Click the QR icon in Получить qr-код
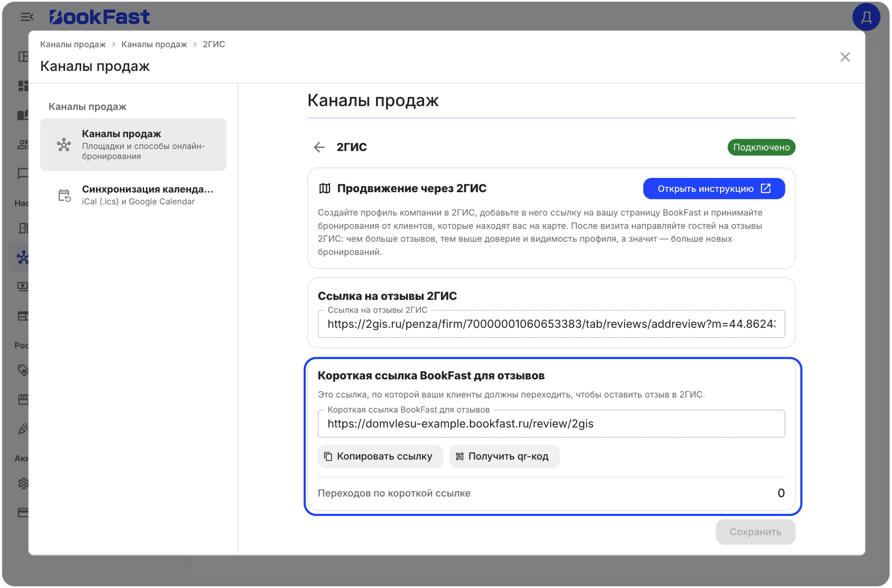Viewport: 892px width, 588px height. [x=459, y=456]
